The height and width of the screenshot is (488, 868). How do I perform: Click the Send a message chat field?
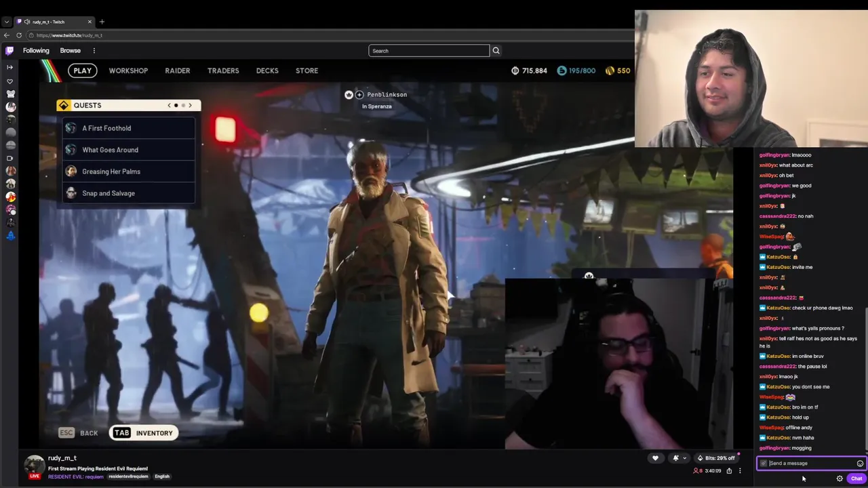811,464
